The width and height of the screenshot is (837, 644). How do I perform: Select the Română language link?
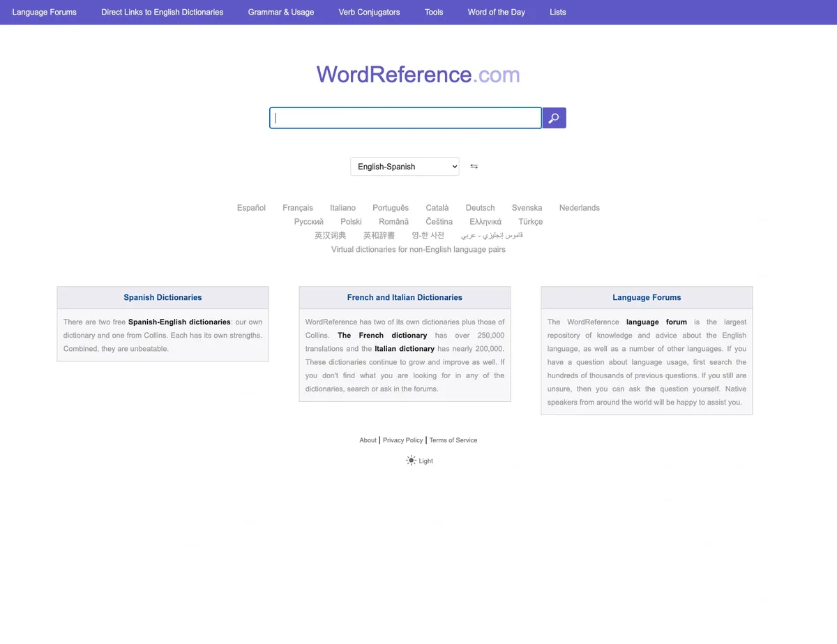pyautogui.click(x=394, y=222)
